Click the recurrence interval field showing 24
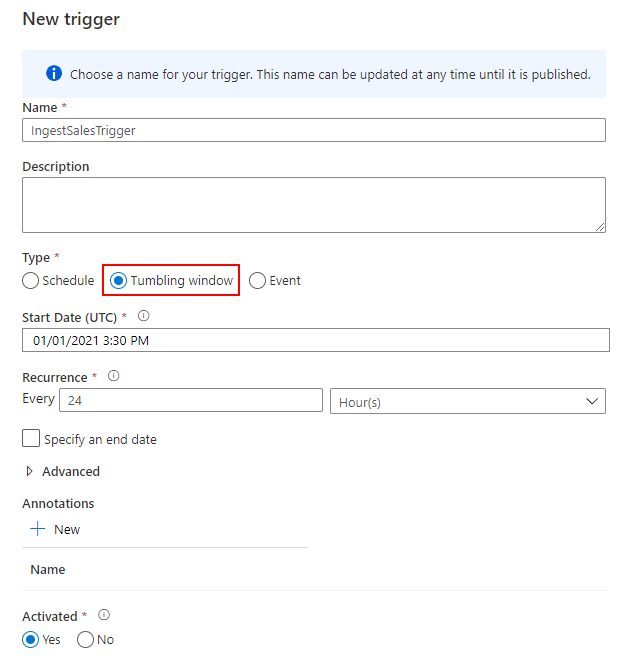 (191, 400)
